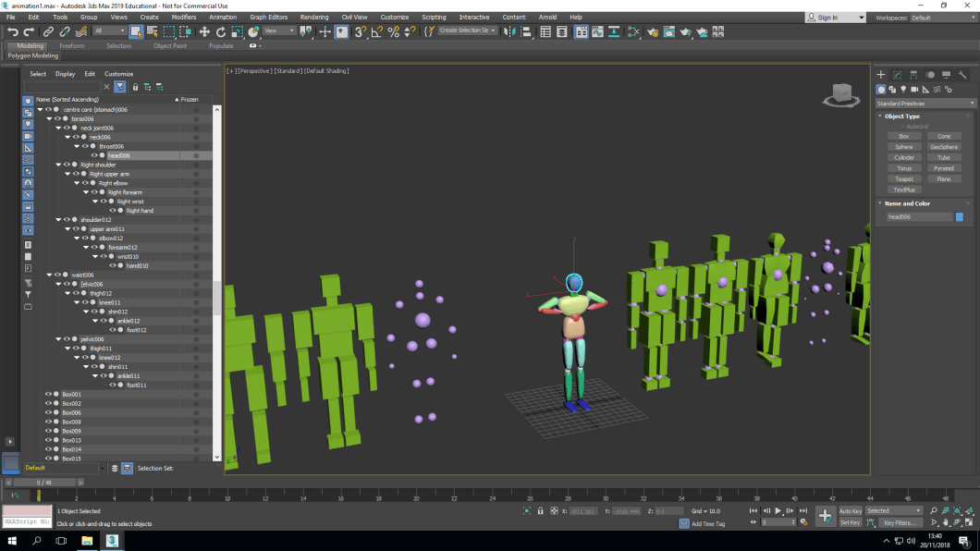Toggle the 3D Snaps icon

360,31
